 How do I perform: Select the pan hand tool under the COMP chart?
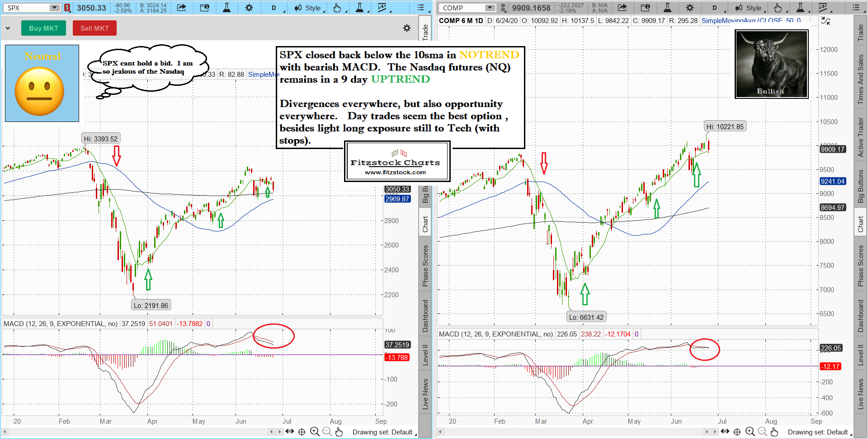(x=774, y=432)
